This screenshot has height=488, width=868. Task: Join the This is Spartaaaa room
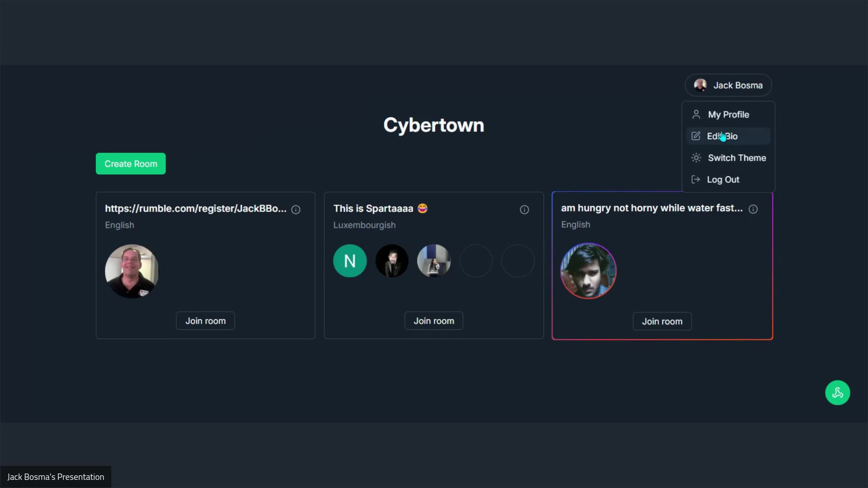click(x=434, y=321)
